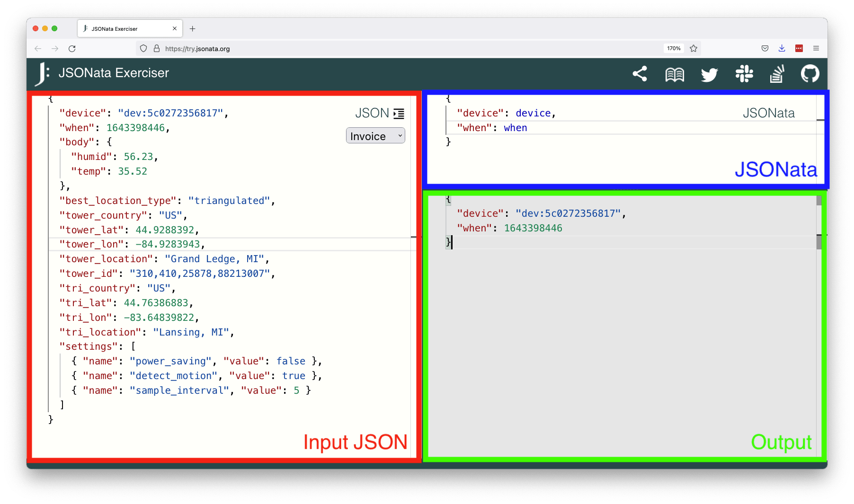Click the "tower_lon" line in input
This screenshot has height=504, width=854.
pos(132,244)
